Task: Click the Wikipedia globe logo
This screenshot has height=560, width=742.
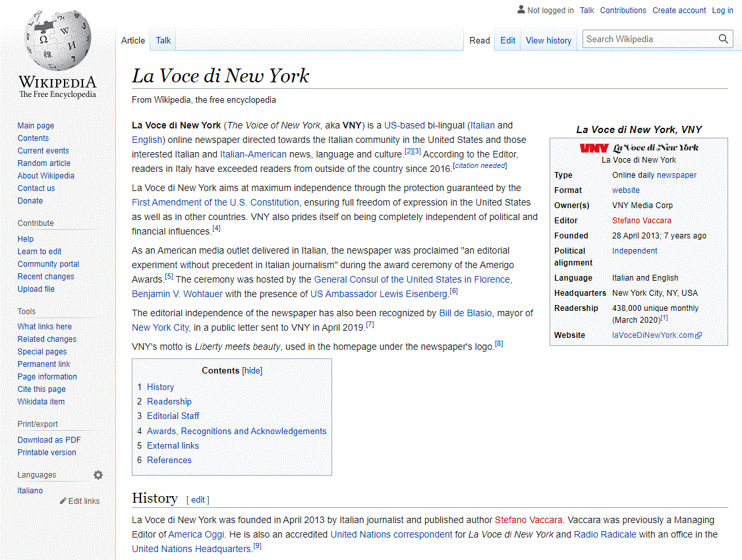Action: pos(57,40)
